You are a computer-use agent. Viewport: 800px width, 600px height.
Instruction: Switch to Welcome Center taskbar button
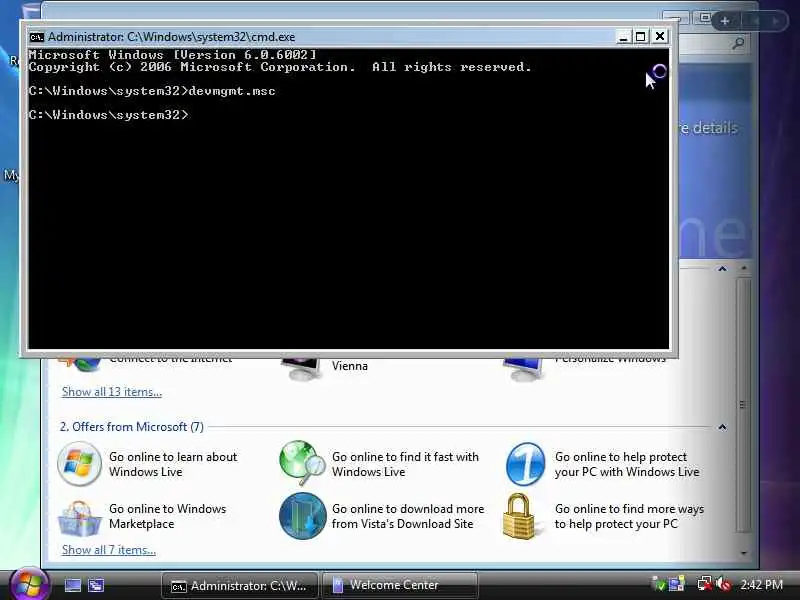tap(400, 586)
